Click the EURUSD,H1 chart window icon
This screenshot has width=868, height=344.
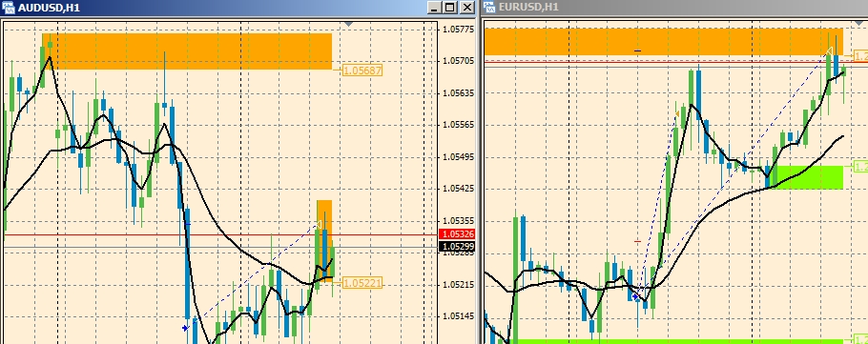489,7
